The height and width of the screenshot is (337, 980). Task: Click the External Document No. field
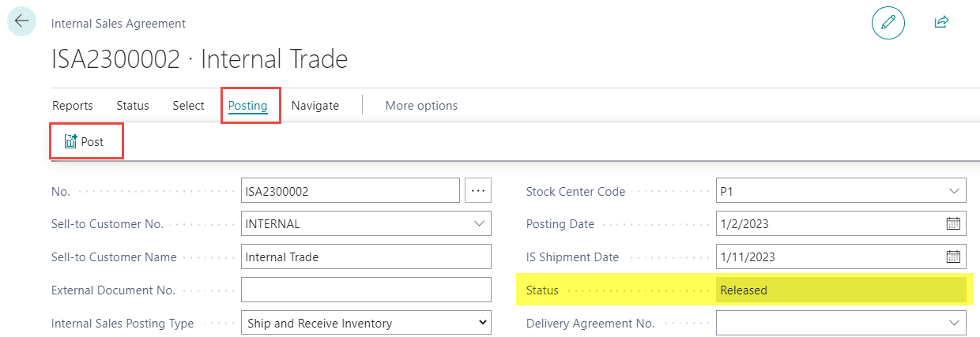pyautogui.click(x=366, y=290)
